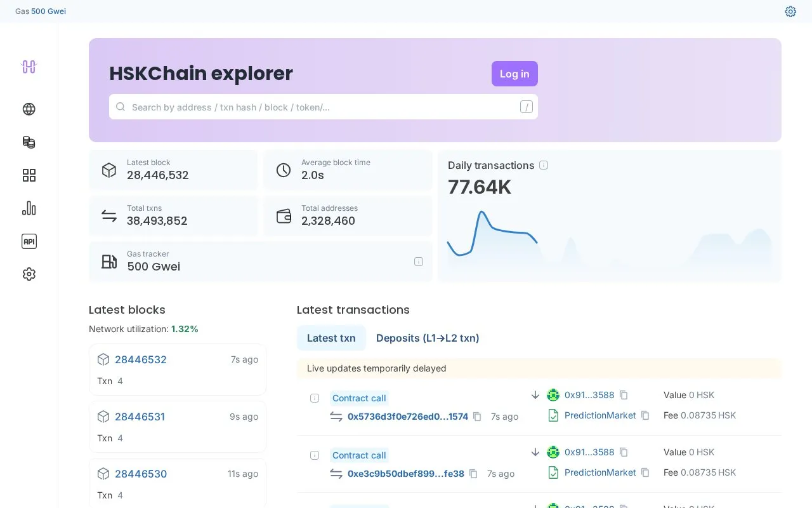812x508 pixels.
Task: Open the Blockchain globe menu in sidebar
Action: pyautogui.click(x=29, y=109)
